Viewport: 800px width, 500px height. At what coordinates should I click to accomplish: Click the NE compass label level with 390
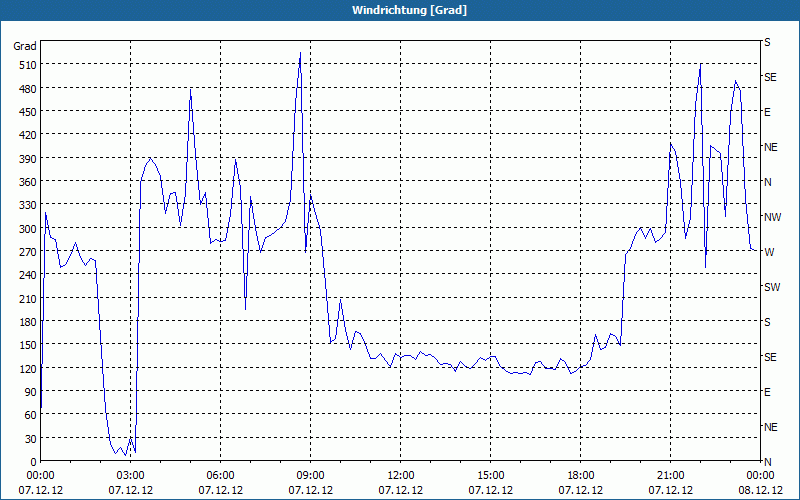point(770,147)
